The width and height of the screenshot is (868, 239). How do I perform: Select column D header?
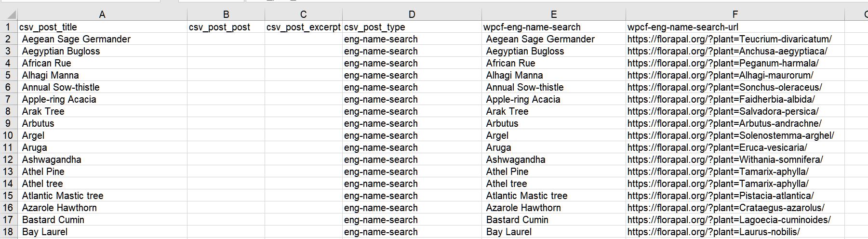pyautogui.click(x=412, y=14)
